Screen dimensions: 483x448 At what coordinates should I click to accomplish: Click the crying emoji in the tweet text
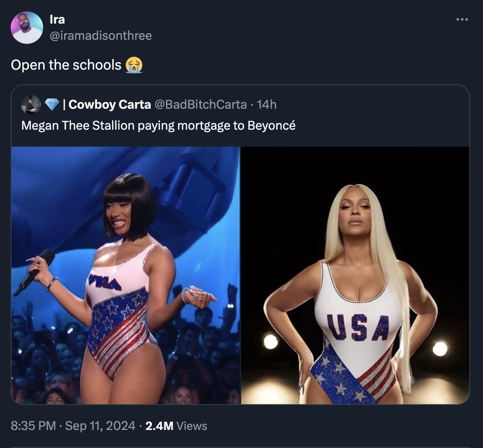point(135,66)
